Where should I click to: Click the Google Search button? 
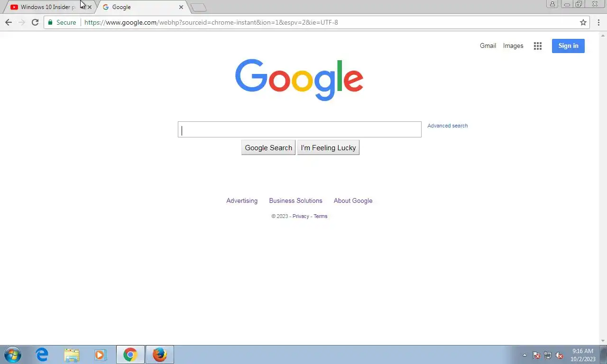[x=268, y=148]
